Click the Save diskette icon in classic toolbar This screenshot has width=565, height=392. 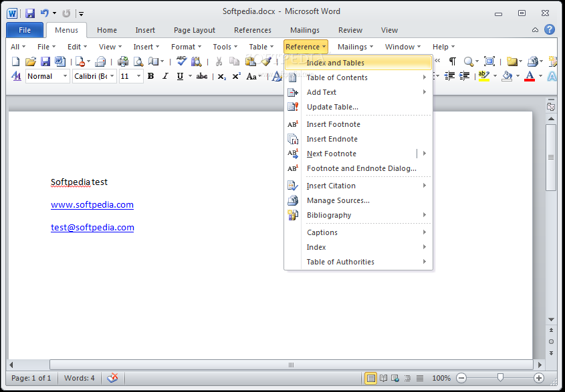point(45,61)
